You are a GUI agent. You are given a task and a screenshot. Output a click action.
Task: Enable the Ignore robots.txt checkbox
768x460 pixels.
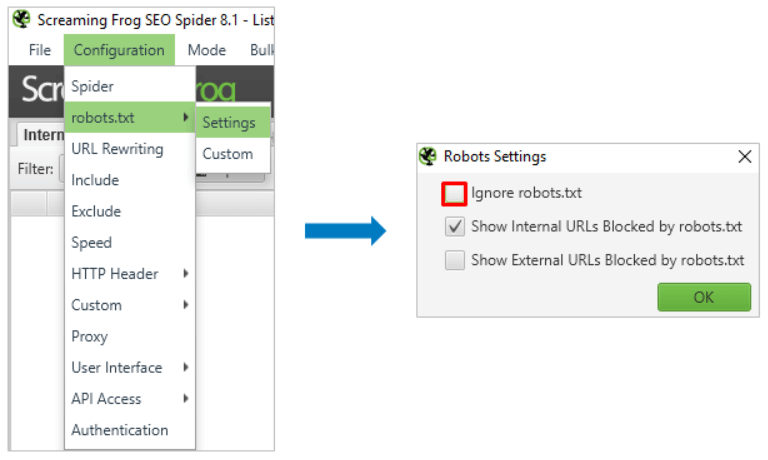(454, 194)
